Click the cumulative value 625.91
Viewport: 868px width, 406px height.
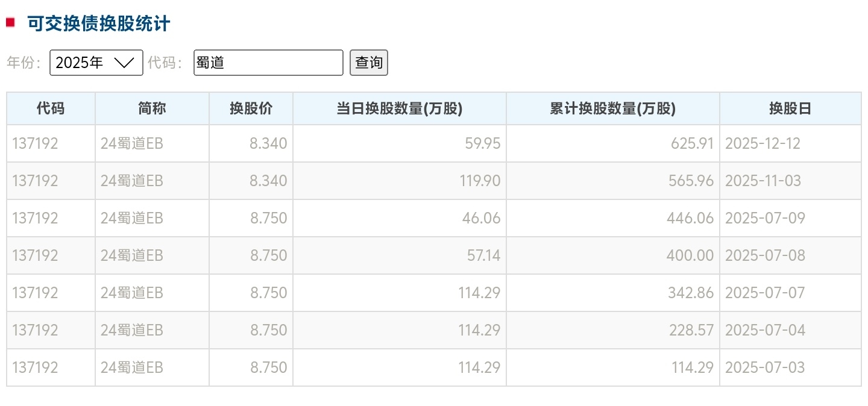click(x=692, y=144)
